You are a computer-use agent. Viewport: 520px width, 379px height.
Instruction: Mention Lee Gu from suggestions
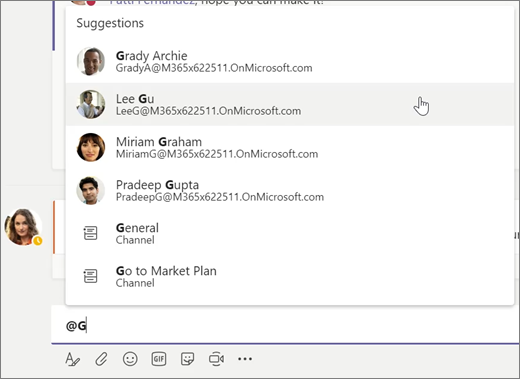pos(290,104)
